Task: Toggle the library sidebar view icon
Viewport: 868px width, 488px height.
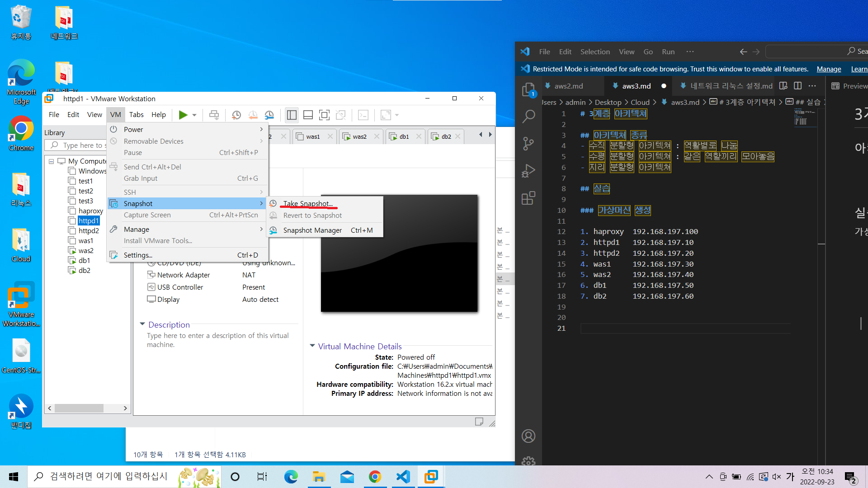Action: point(292,115)
